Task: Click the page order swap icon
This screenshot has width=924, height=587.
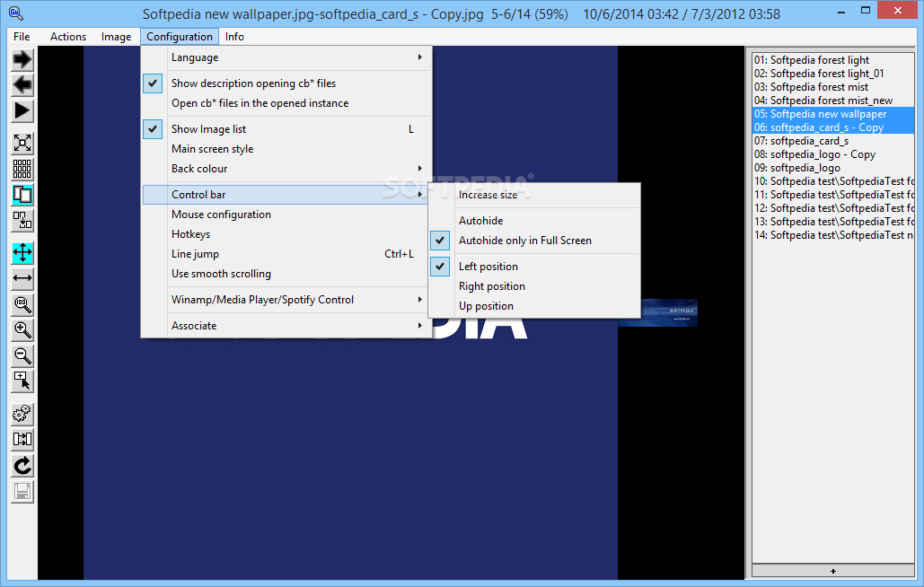Action: point(22,221)
